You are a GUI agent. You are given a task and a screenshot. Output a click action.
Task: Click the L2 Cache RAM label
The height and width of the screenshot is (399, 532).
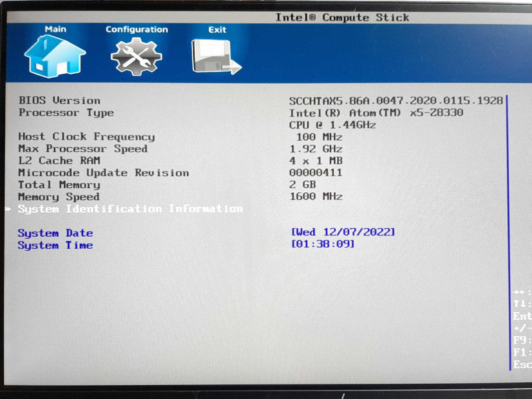[59, 160]
